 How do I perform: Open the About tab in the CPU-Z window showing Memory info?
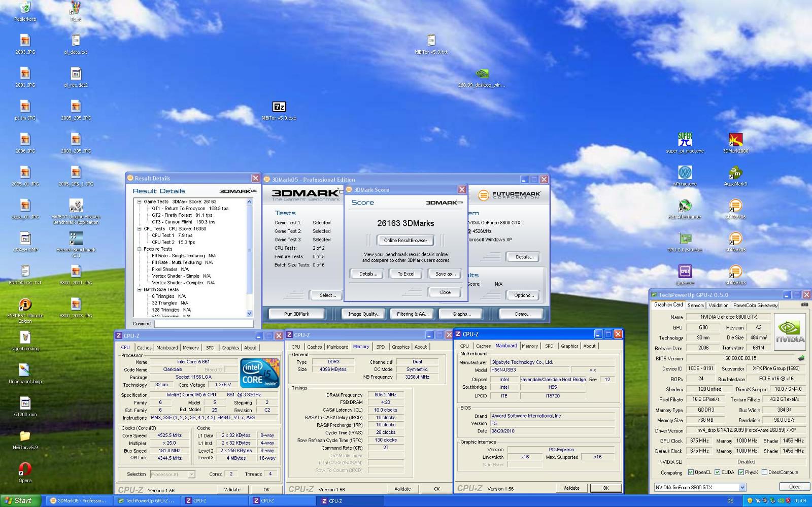click(x=421, y=347)
